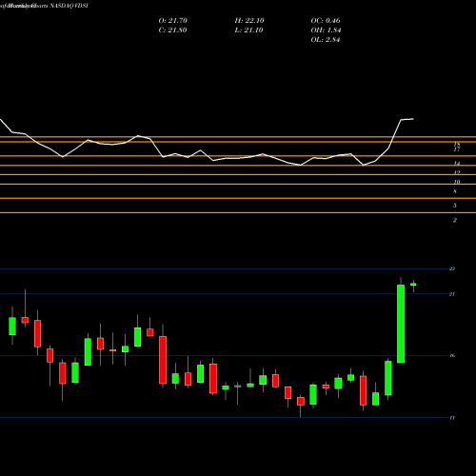The height and width of the screenshot is (476, 476).
Task: Click indicator scale label 5
Action: click(455, 206)
